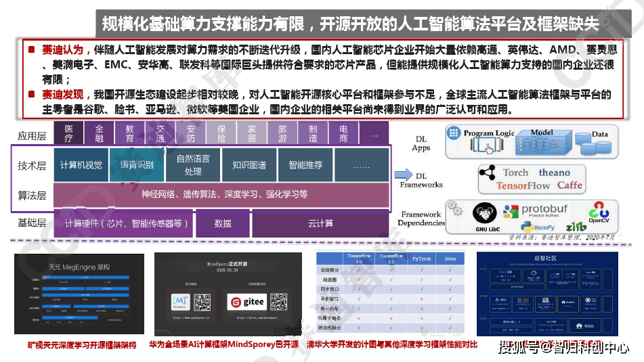Click the DL Frameworks label
644x362 pixels.
[x=421, y=180]
